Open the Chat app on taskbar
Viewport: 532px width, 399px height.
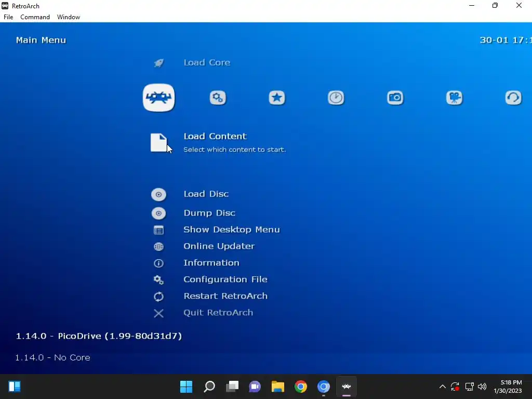(x=255, y=387)
